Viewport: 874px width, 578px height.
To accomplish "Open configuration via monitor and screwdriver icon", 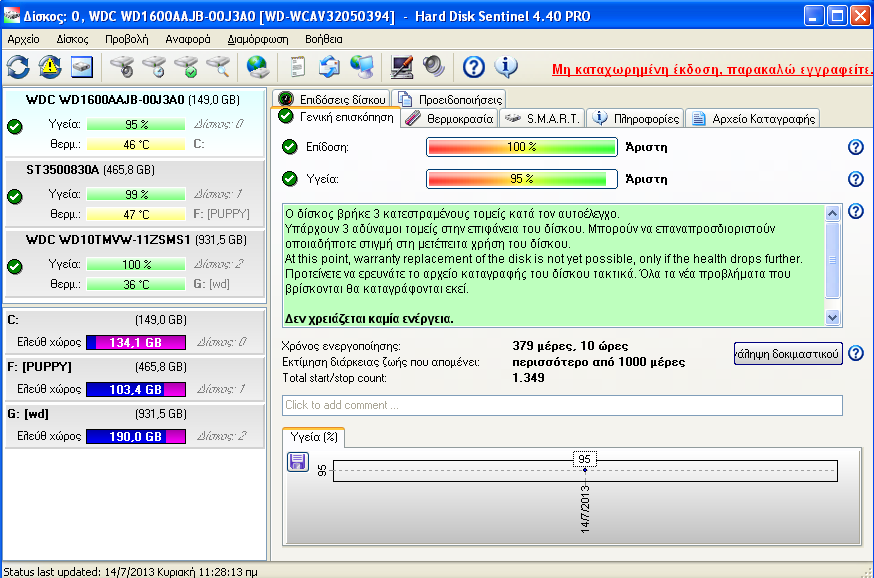I will pyautogui.click(x=401, y=67).
